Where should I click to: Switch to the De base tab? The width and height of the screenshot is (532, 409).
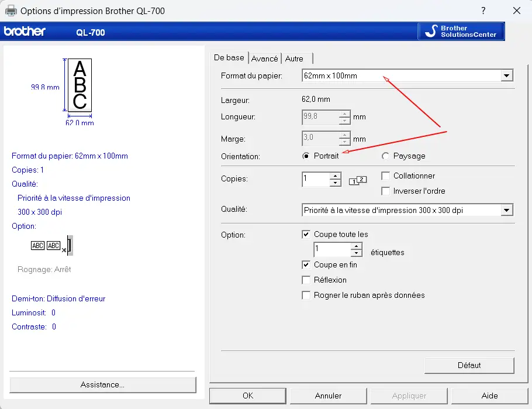(x=229, y=58)
